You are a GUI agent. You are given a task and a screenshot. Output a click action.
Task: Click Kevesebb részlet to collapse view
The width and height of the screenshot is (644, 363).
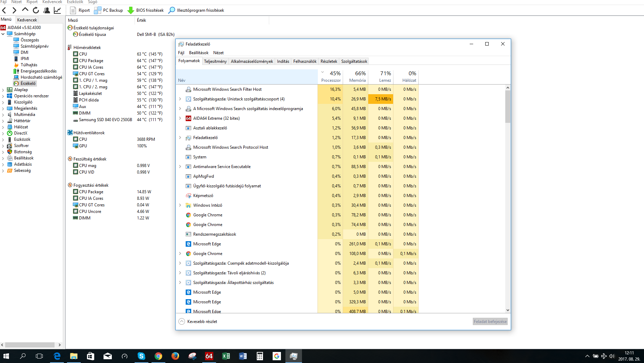pyautogui.click(x=198, y=322)
